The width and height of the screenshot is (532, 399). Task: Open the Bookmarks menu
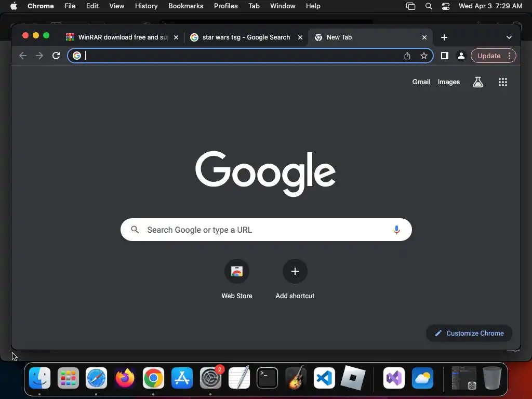[185, 6]
